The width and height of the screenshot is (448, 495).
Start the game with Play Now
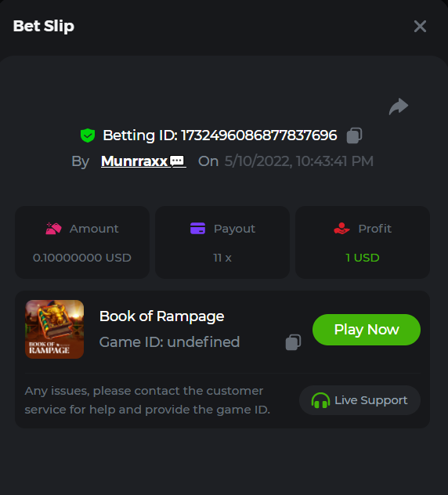click(x=367, y=330)
